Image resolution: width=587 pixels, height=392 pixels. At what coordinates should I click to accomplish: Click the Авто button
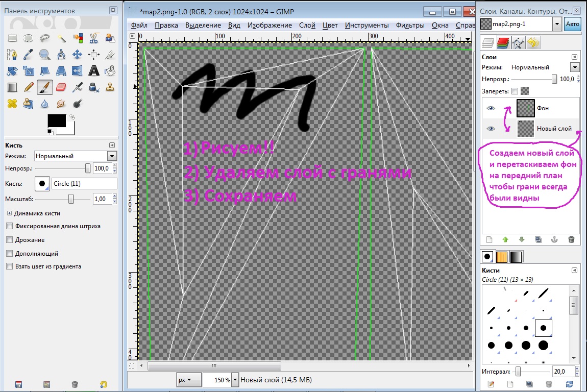573,24
